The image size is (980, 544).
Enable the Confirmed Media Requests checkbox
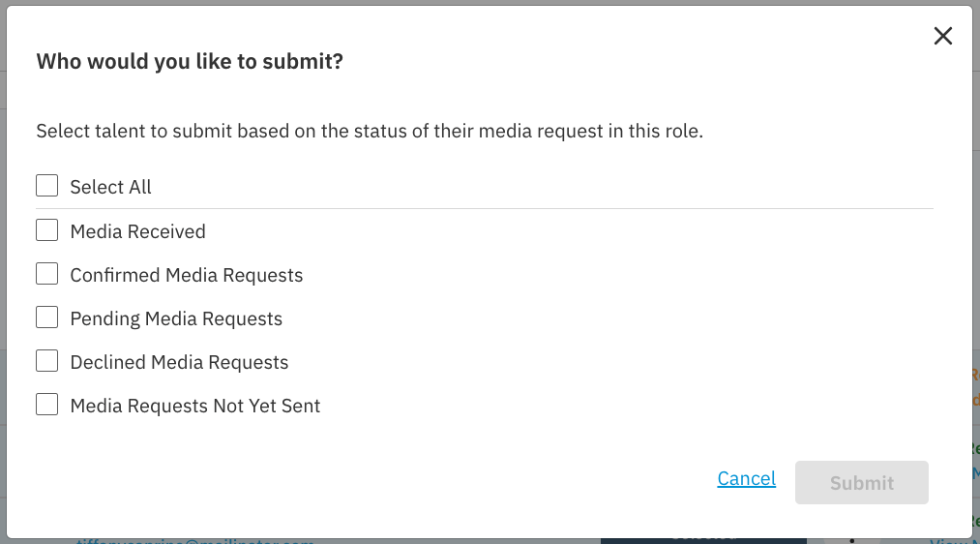(x=47, y=274)
